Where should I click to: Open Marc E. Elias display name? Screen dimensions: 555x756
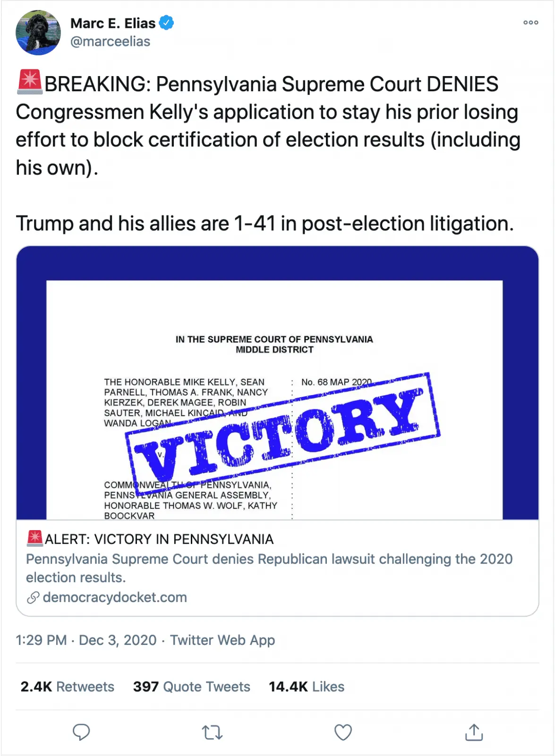click(113, 23)
